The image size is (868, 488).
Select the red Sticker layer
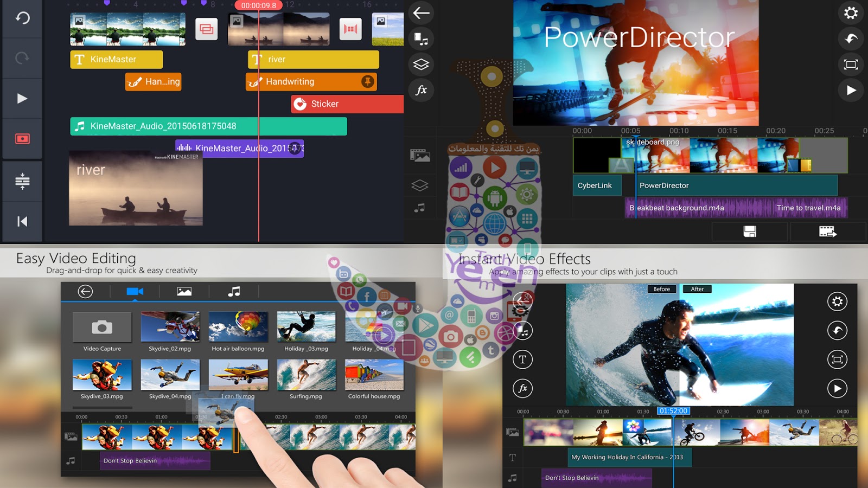point(347,104)
